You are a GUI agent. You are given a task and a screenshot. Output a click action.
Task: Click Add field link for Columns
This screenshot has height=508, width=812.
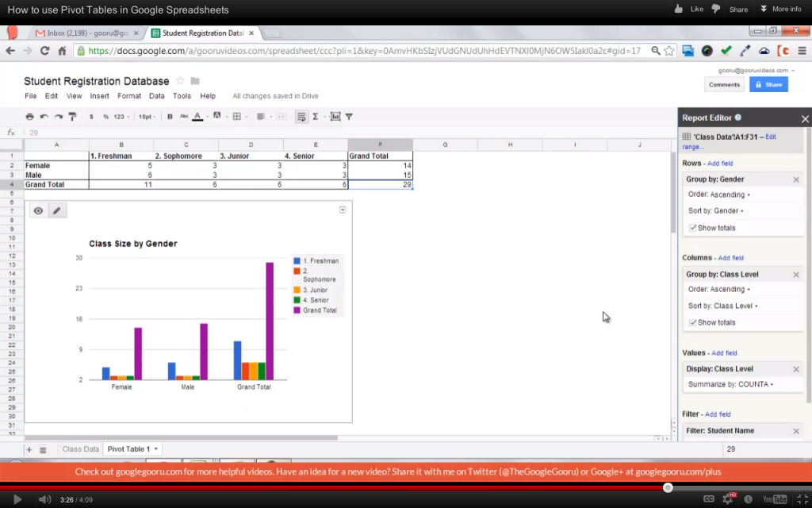(x=730, y=258)
